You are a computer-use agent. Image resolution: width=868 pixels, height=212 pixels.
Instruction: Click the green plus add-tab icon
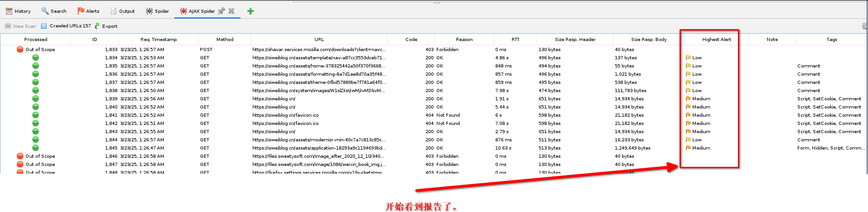(x=250, y=11)
